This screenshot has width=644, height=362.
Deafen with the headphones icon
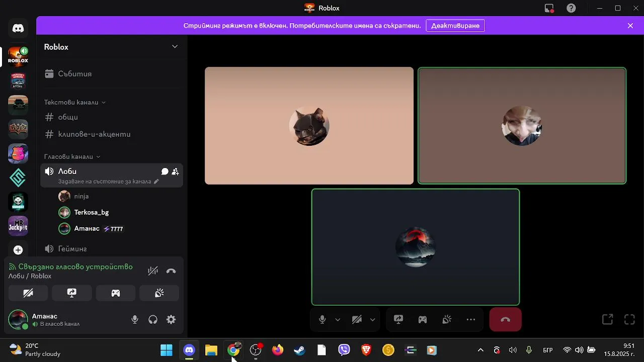tap(153, 319)
